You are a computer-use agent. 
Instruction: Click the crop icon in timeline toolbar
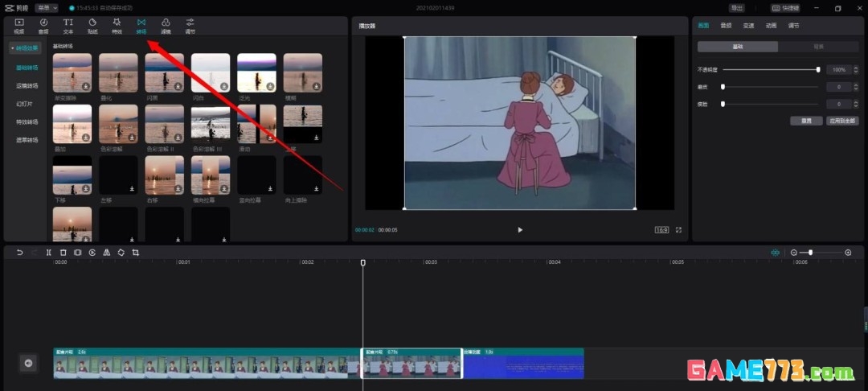136,253
